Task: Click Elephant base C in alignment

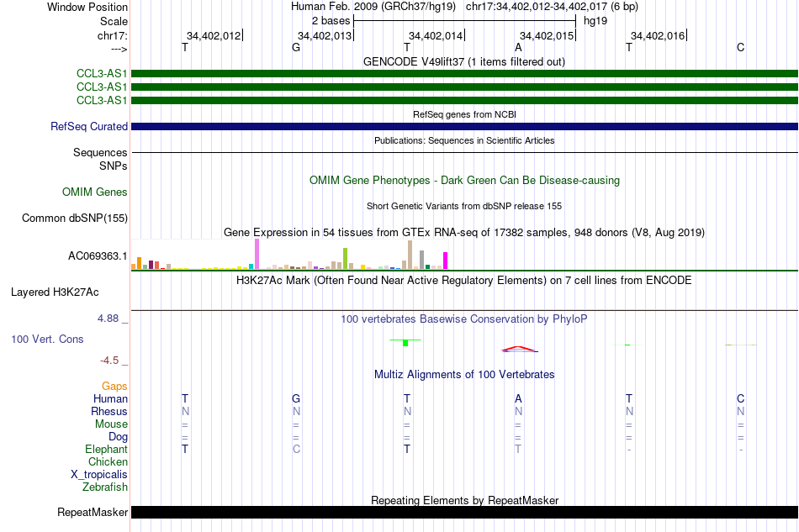Action: [296, 450]
